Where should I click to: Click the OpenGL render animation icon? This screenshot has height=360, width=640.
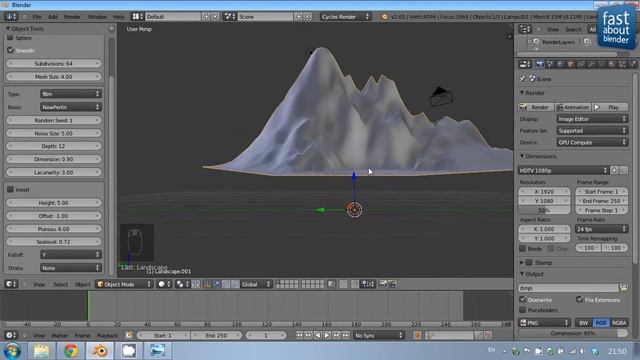[x=392, y=284]
